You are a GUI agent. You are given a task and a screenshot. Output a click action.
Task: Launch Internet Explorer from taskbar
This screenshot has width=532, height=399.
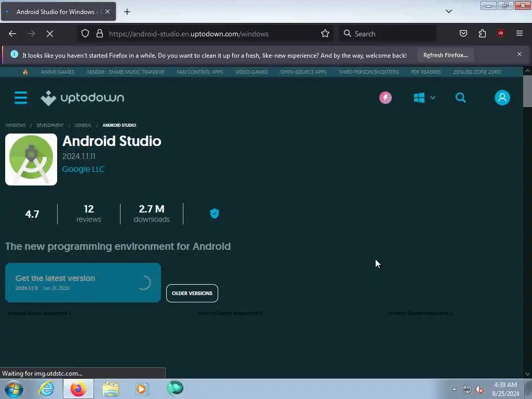pyautogui.click(x=46, y=389)
